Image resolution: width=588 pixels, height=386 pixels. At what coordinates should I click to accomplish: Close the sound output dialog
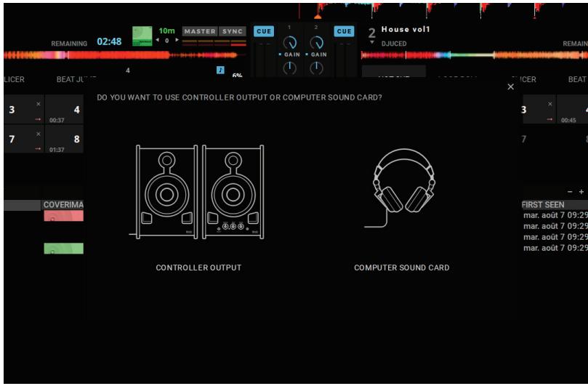(x=510, y=87)
